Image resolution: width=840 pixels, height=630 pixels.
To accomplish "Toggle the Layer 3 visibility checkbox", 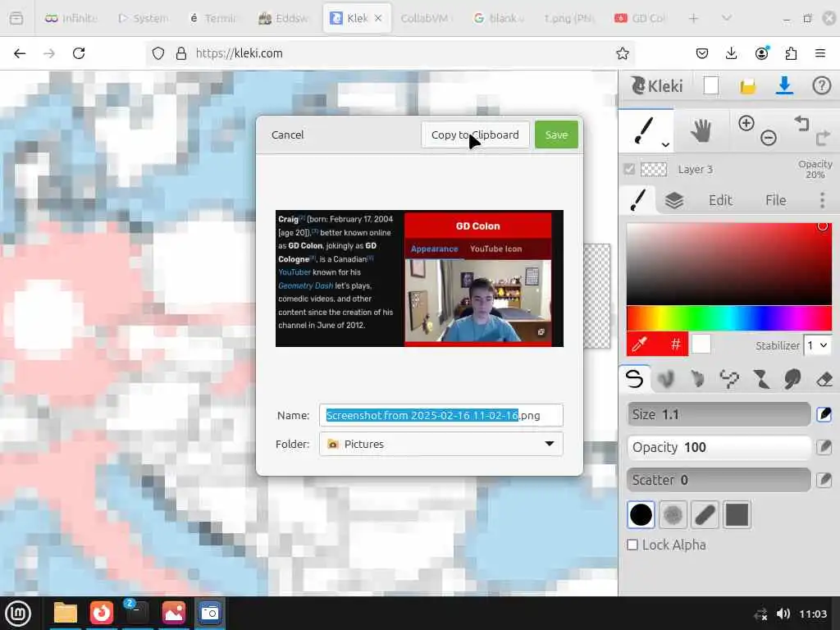I will pyautogui.click(x=629, y=169).
